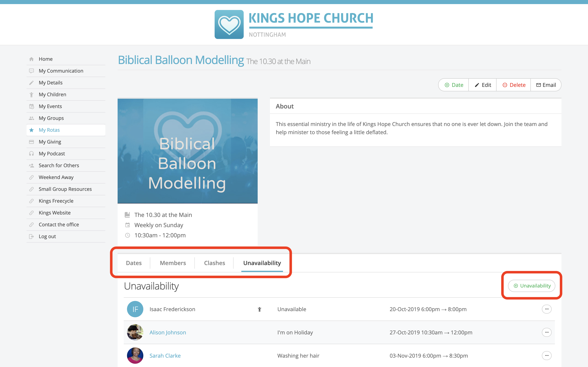Screen dimensions: 588x367
Task: Click the My Podcast headphones icon
Action: 31,154
